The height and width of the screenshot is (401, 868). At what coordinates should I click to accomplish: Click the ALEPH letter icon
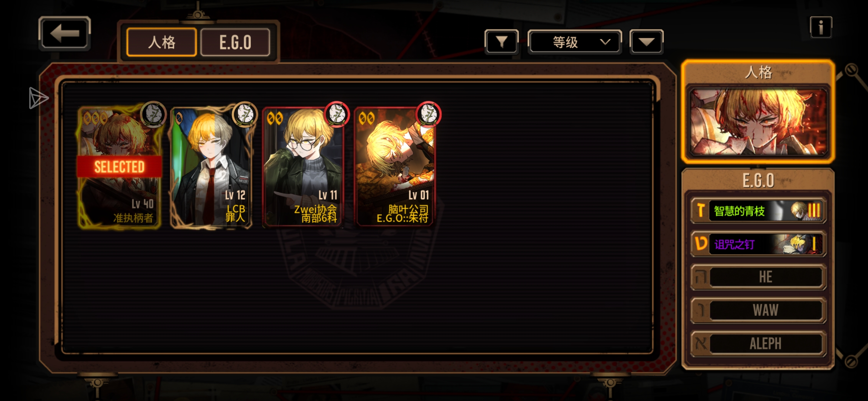click(x=700, y=344)
